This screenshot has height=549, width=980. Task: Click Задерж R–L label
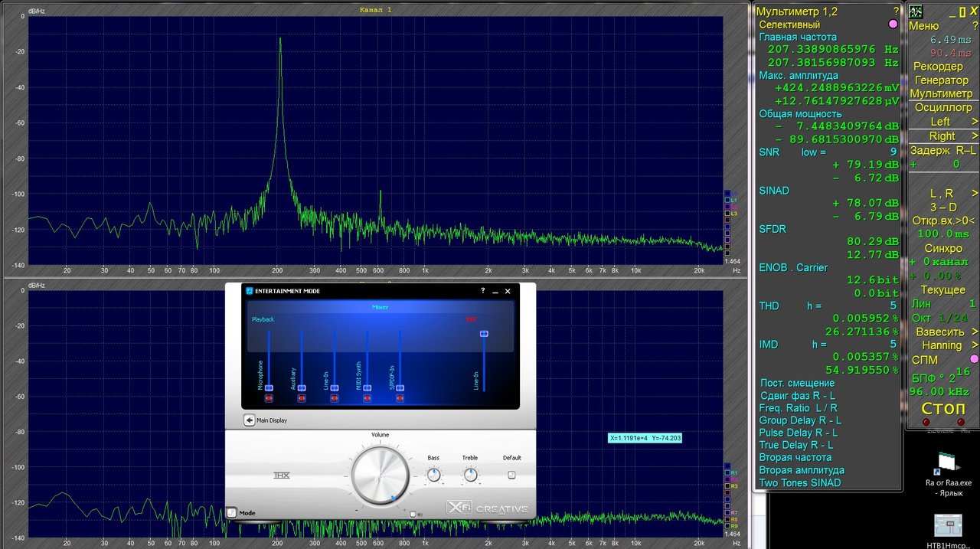click(x=943, y=151)
